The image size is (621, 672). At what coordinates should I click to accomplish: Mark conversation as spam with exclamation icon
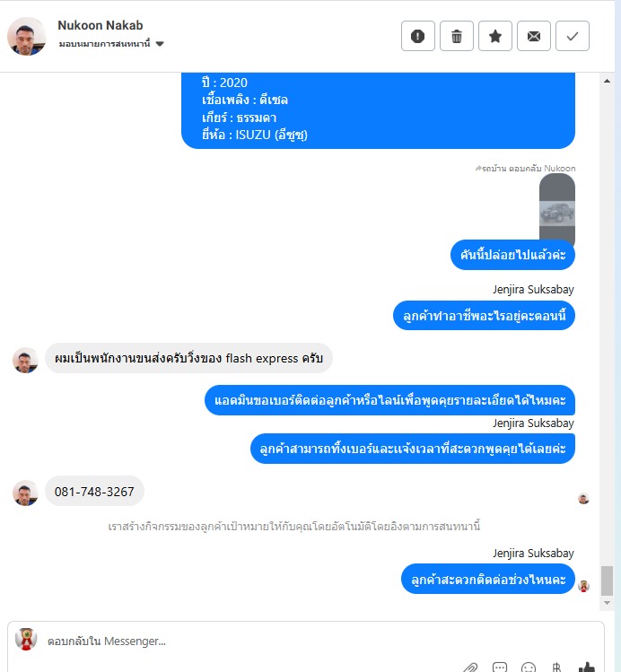418,36
